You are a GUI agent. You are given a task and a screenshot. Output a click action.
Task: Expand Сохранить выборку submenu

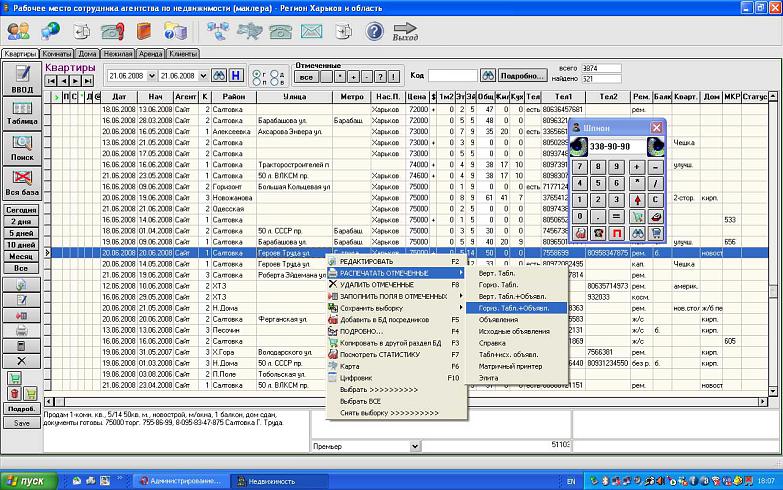coord(394,308)
